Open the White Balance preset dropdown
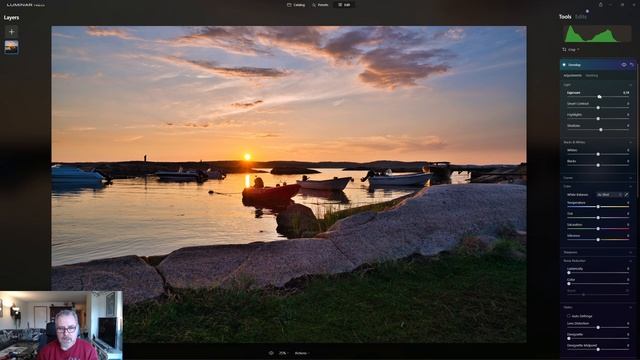 (609, 195)
